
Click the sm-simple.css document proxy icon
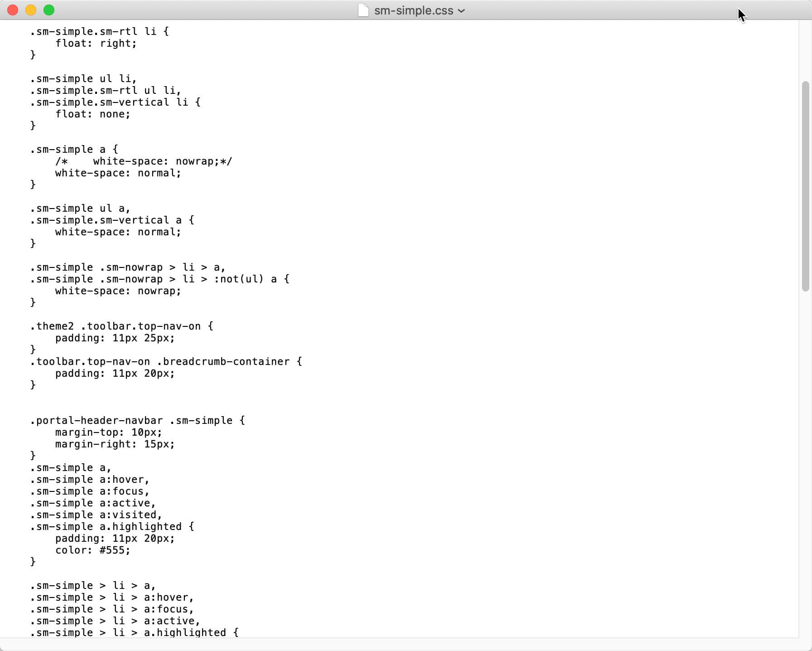(x=363, y=10)
